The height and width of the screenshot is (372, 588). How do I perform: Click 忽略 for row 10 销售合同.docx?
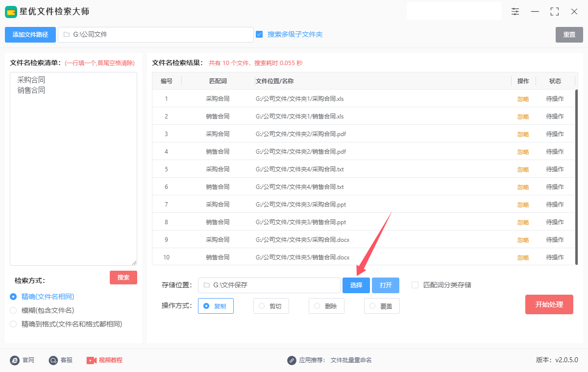[523, 257]
